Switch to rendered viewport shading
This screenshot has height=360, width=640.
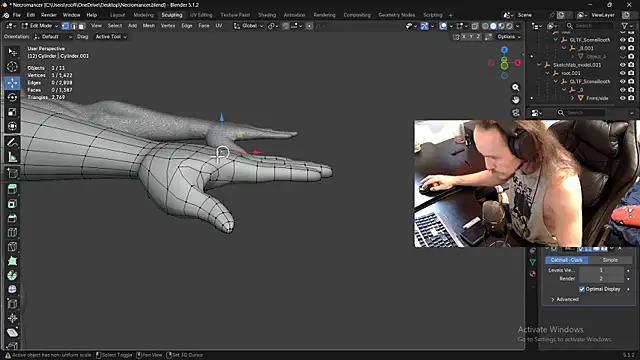click(x=509, y=26)
